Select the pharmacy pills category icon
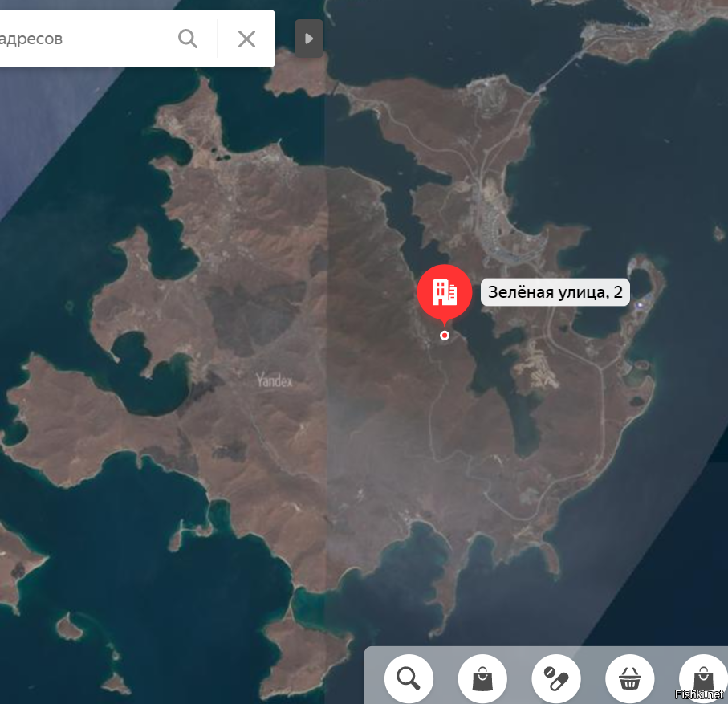This screenshot has height=704, width=728. pos(556,679)
